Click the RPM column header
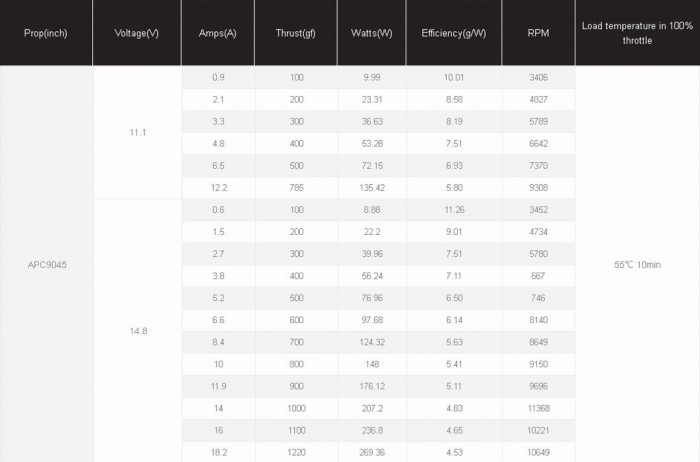This screenshot has height=462, width=700. [538, 33]
